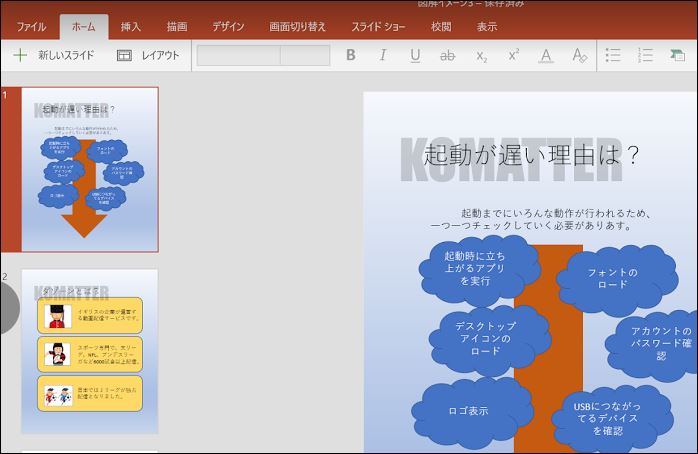The height and width of the screenshot is (454, 698).
Task: Toggle bold formatting
Action: [x=351, y=55]
